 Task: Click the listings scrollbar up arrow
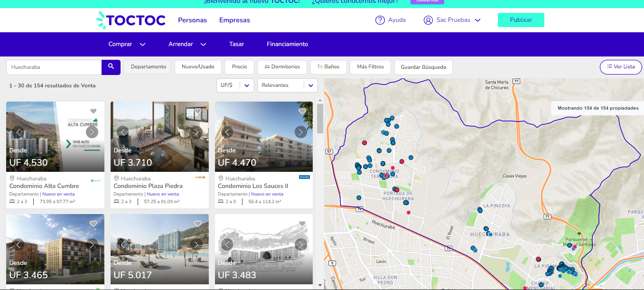tap(320, 101)
